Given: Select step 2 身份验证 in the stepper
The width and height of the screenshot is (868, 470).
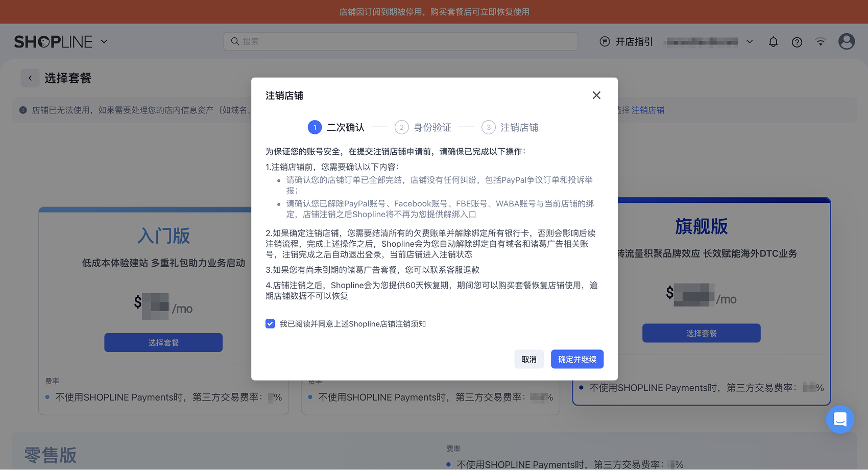Looking at the screenshot, I should pos(423,127).
